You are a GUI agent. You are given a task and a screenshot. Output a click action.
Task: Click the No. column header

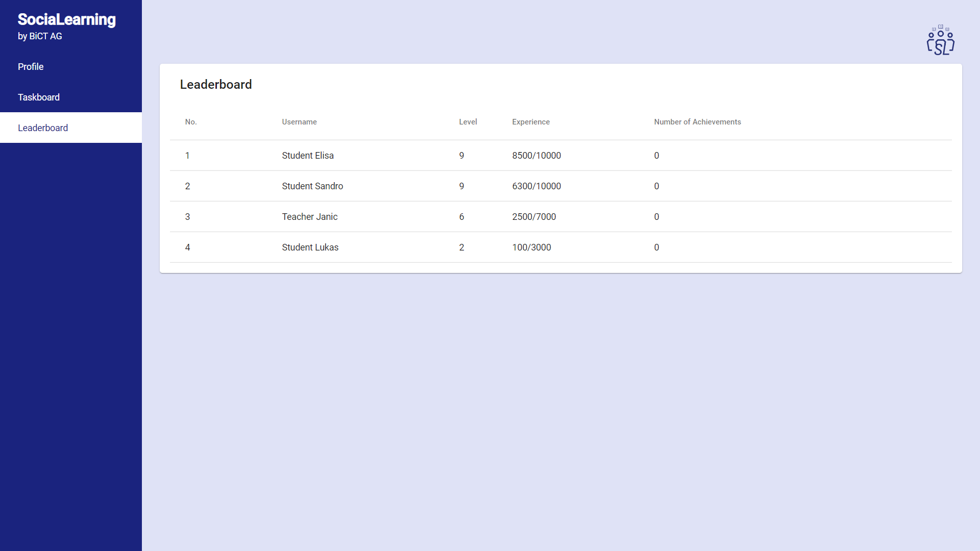pos(191,122)
